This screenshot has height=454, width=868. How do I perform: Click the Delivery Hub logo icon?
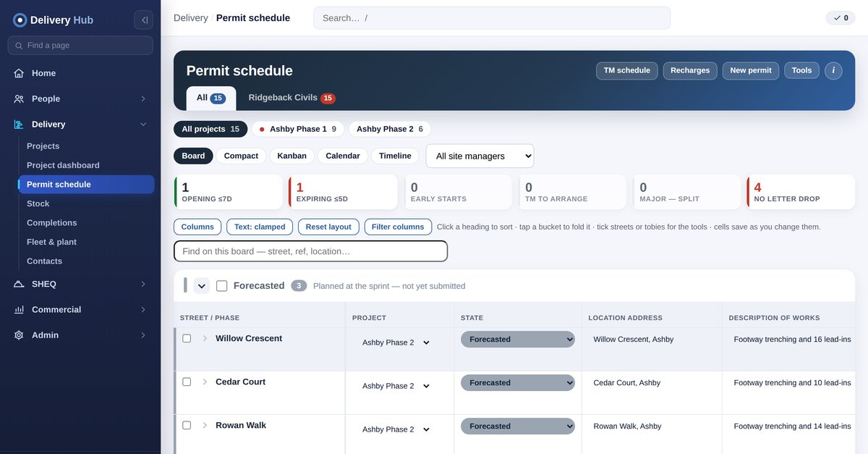[20, 20]
